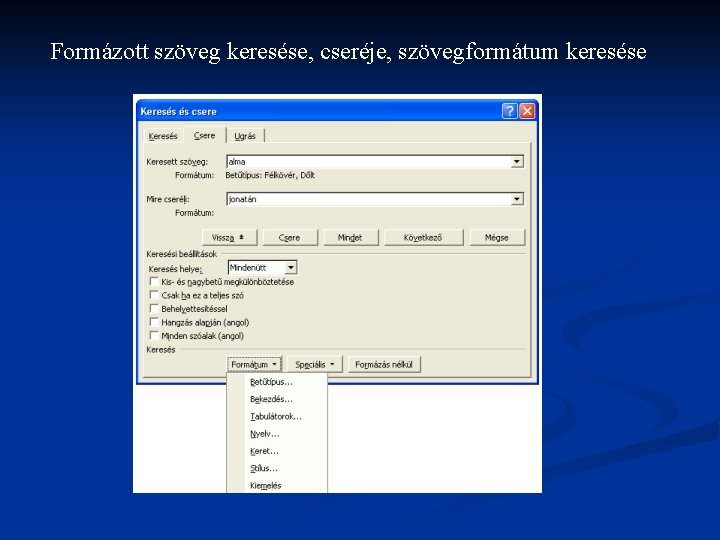Choose Kiemelés from the Formátum menu

(277, 485)
